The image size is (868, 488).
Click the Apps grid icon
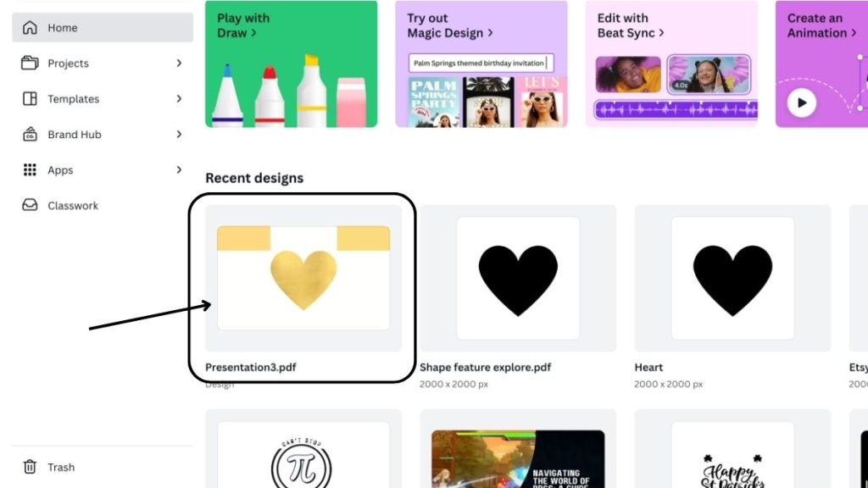[x=30, y=169]
